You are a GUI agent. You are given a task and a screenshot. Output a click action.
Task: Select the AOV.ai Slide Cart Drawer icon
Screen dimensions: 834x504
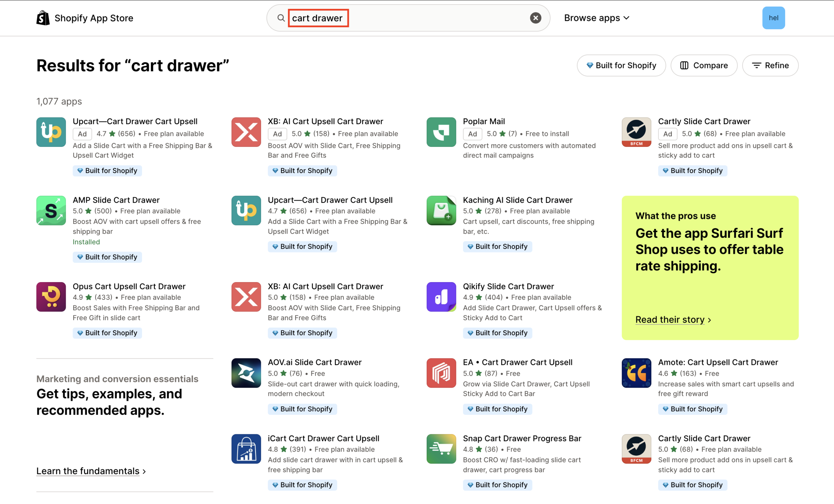tap(246, 373)
